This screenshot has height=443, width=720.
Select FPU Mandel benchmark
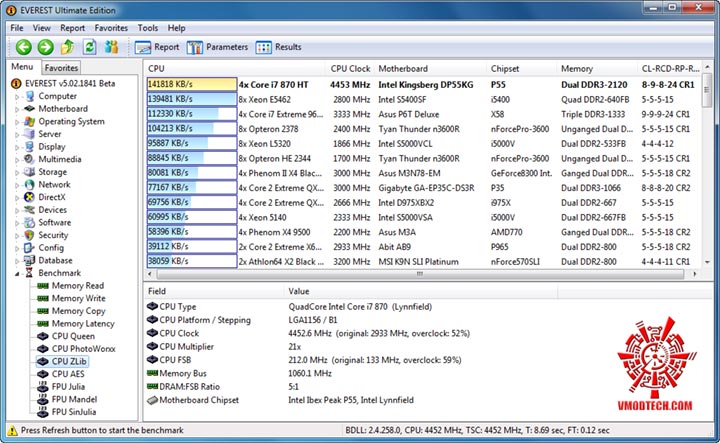[x=74, y=399]
